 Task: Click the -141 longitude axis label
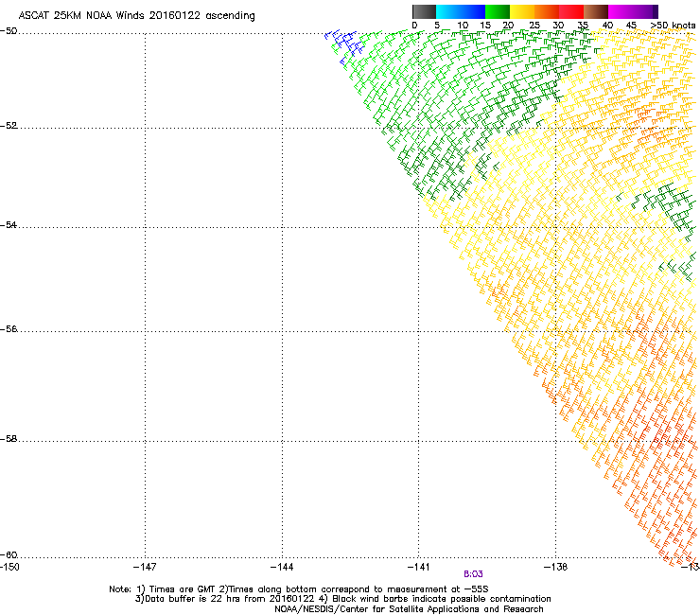pos(419,567)
